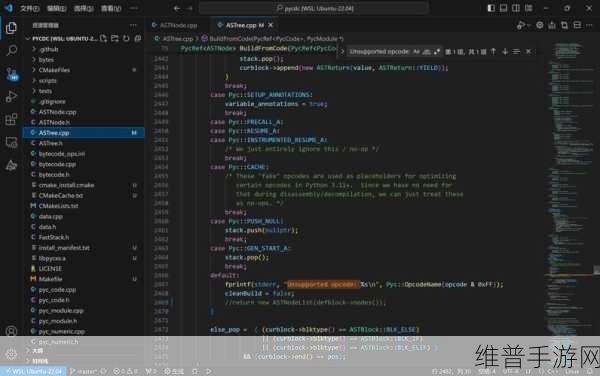Click the settings gear in editor toolbar

540,25
